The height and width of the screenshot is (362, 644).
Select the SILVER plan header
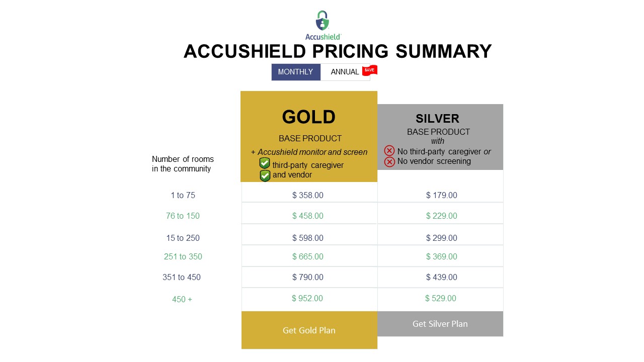[437, 119]
